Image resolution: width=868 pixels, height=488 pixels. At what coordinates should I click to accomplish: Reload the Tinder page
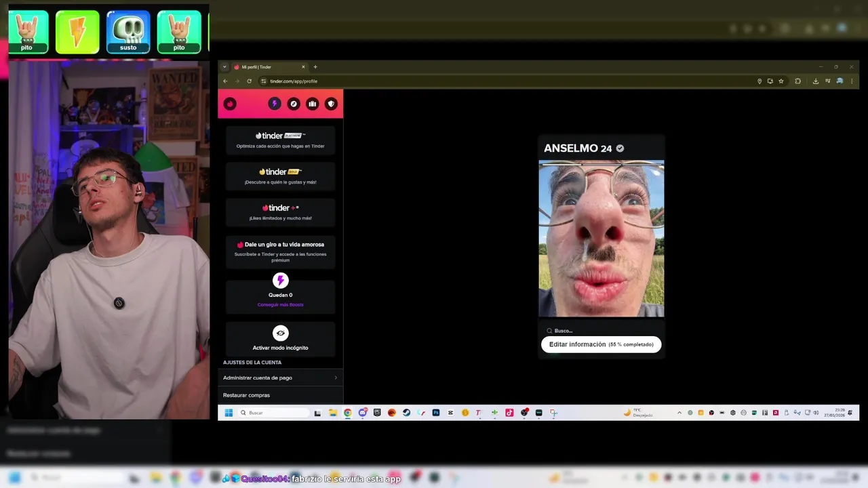[249, 81]
